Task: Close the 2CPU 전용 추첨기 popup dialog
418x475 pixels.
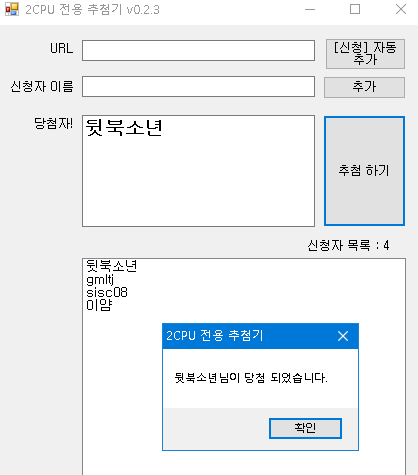Action: [343, 336]
